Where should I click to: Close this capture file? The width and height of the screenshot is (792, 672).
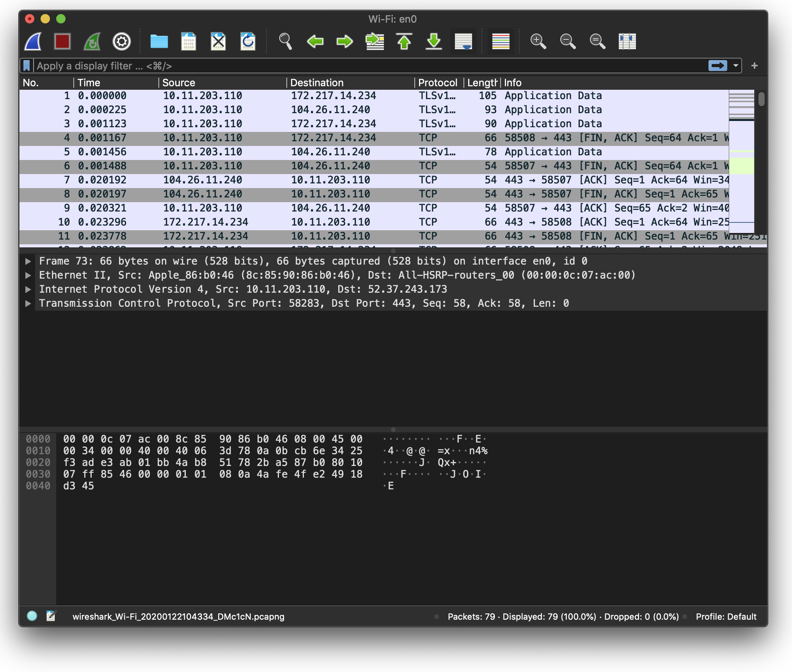pos(218,41)
